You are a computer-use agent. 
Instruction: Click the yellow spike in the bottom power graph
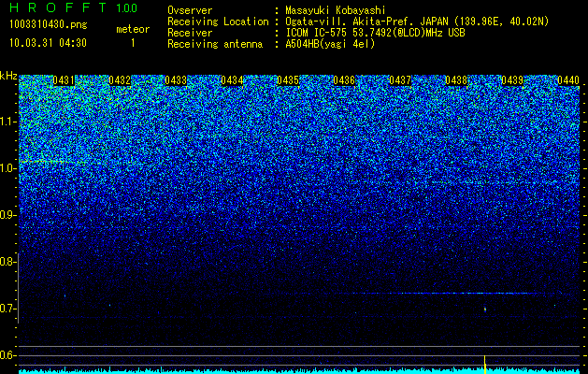coord(485,364)
